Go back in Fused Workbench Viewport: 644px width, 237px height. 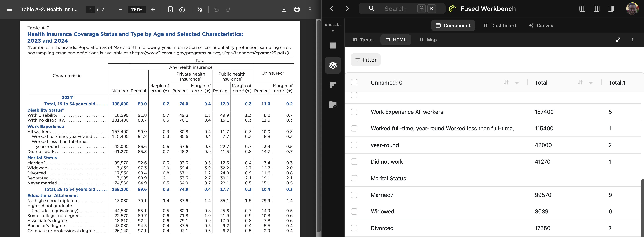click(x=332, y=9)
